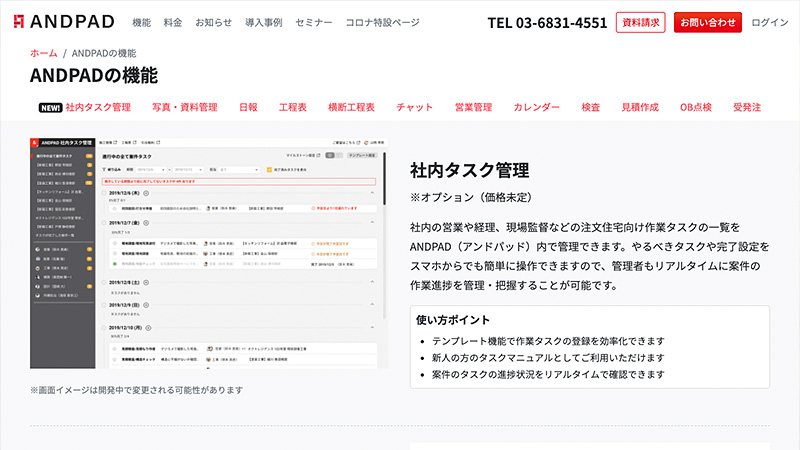This screenshot has width=800, height=450.
Task: Select the 見積作成 feature tab
Action: tap(640, 107)
